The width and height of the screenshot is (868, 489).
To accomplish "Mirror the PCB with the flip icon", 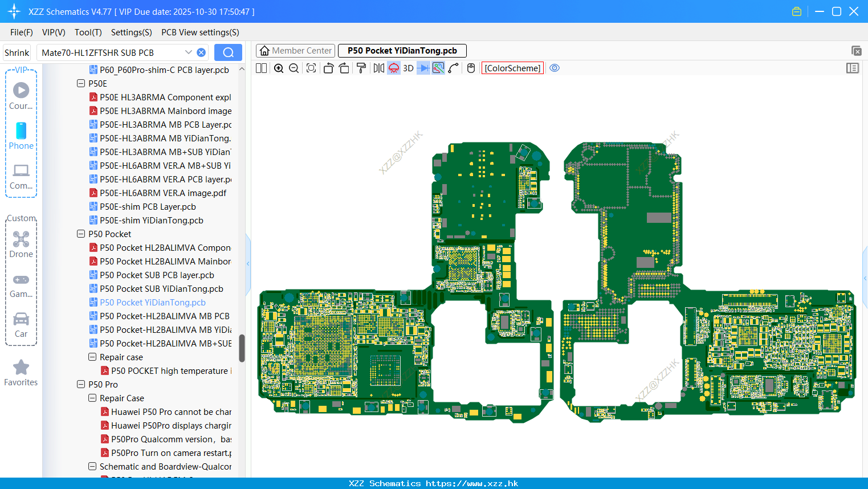I will 378,68.
